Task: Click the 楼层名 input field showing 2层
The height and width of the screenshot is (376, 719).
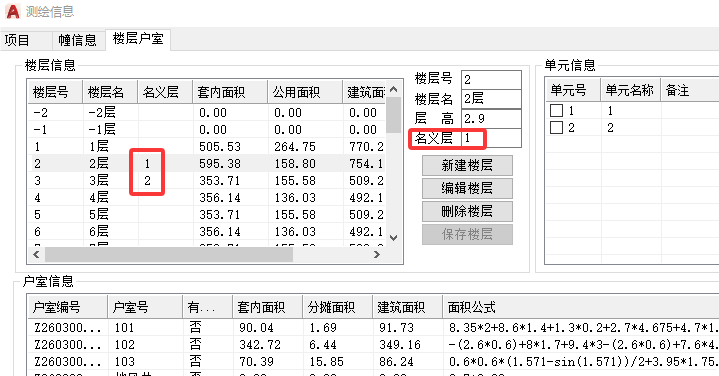Action: click(x=491, y=99)
